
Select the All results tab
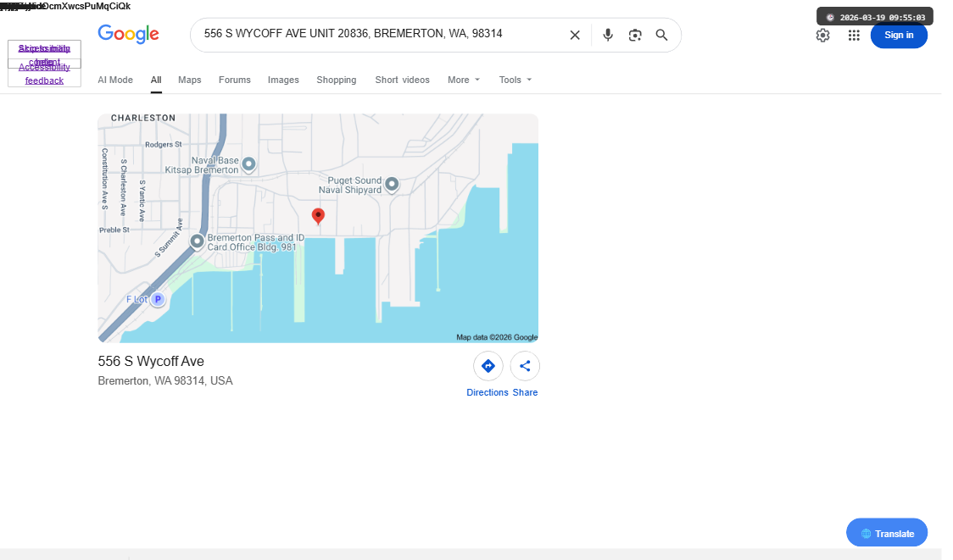pyautogui.click(x=156, y=80)
